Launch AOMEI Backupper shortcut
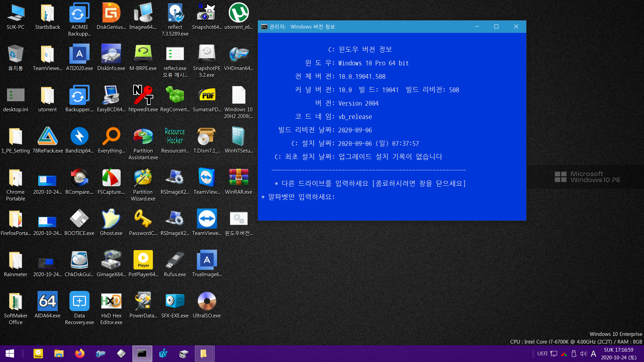The image size is (644, 362). [79, 19]
